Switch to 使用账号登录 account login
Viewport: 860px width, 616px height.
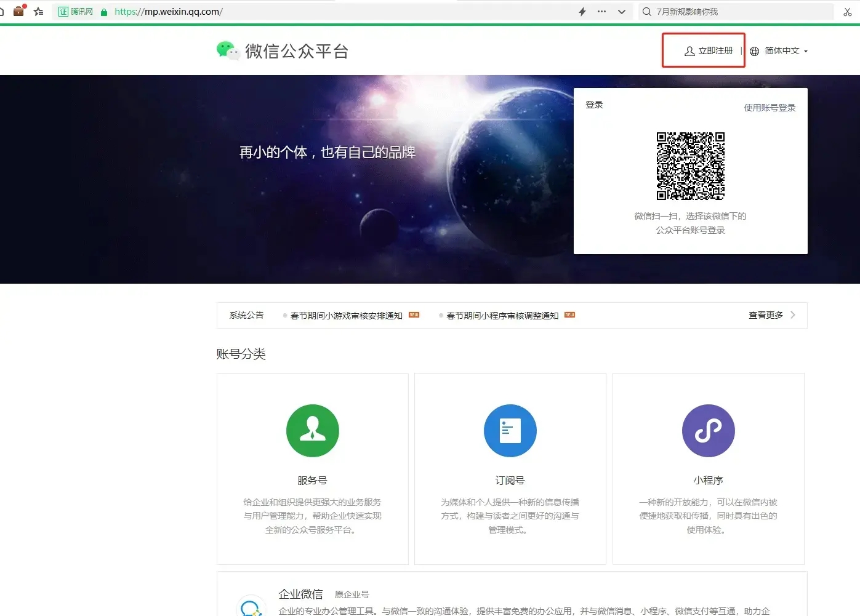770,108
